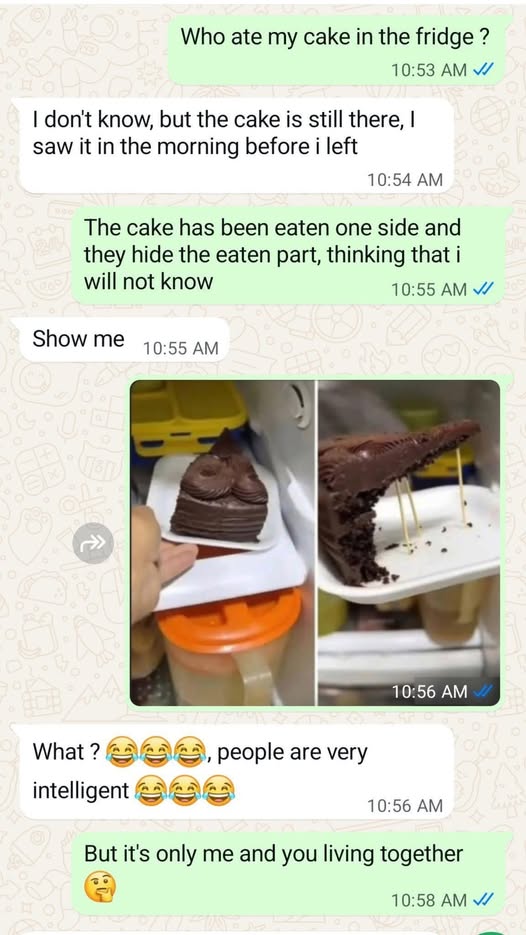Viewport: 526px width, 935px height.
Task: Tap the thinking face emoji
Action: tap(100, 887)
